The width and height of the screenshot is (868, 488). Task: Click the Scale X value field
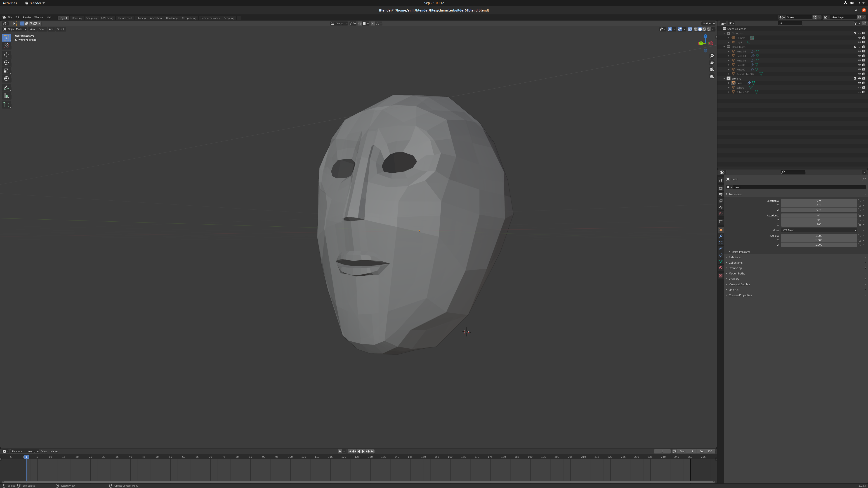(x=819, y=236)
